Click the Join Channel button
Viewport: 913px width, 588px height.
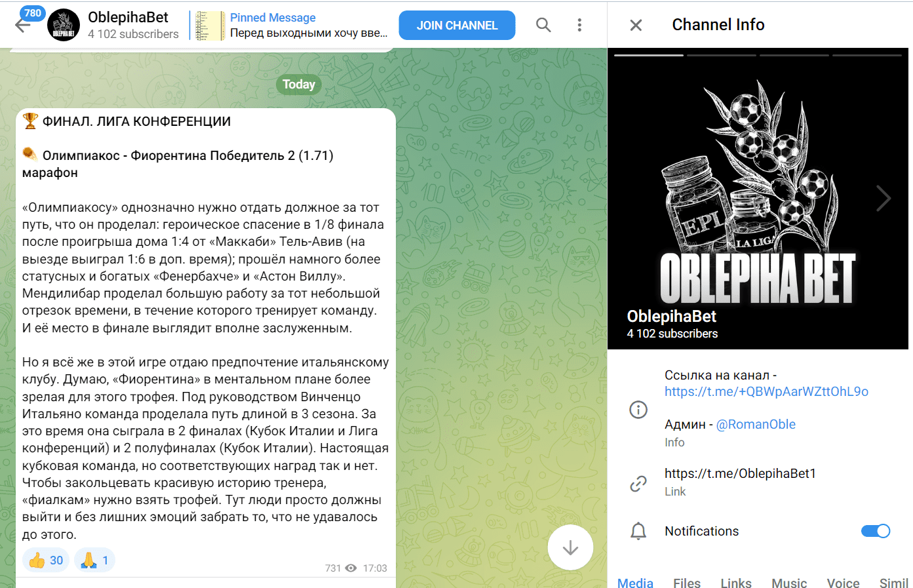457,26
